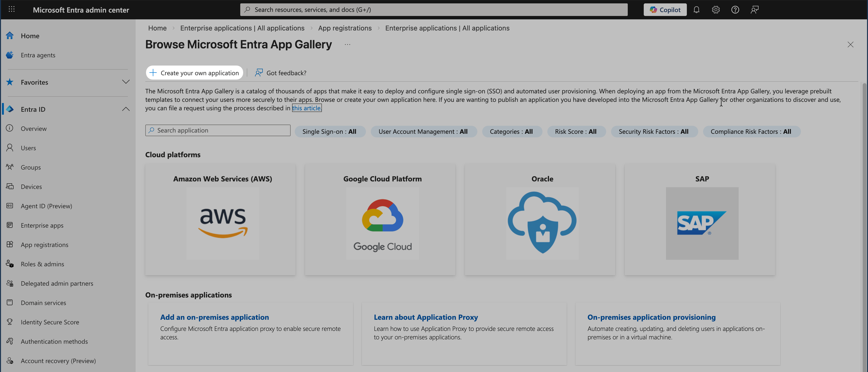868x372 pixels.
Task: Select the Amazon Web Services tile
Action: 220,219
